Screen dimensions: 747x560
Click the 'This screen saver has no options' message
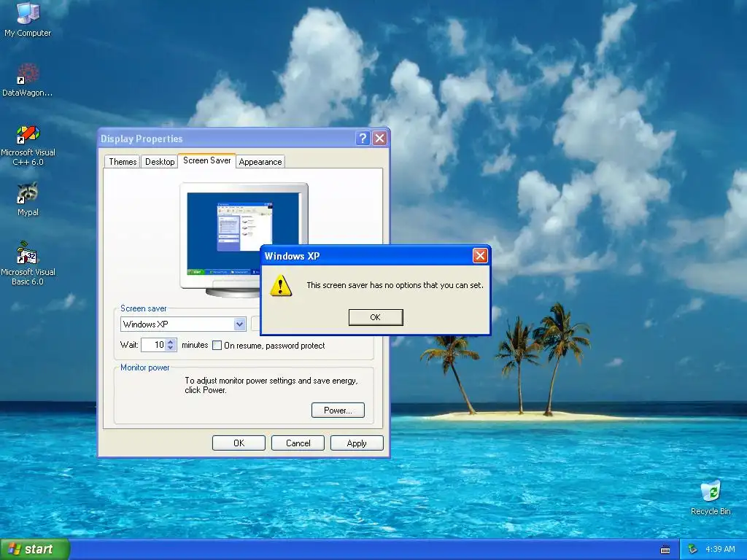(395, 285)
